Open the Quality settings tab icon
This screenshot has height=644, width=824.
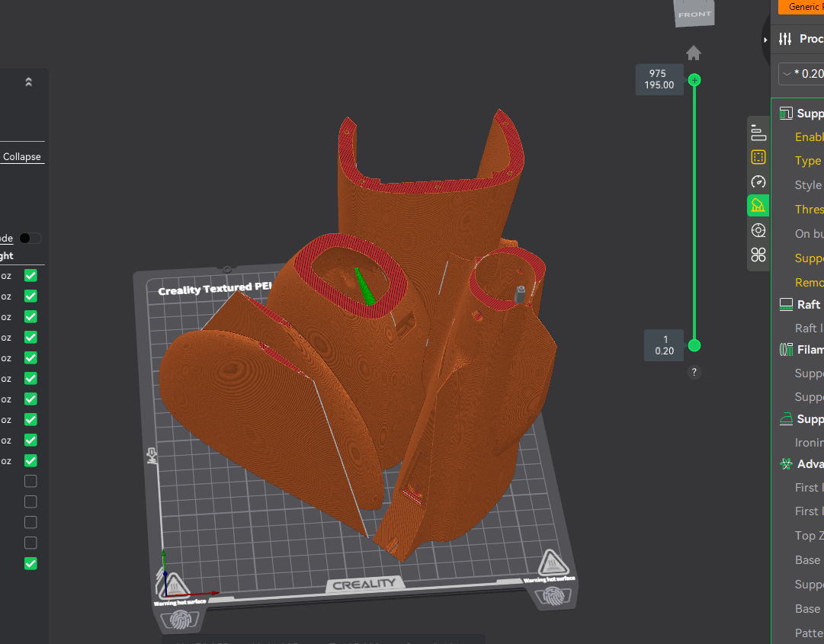point(758,133)
